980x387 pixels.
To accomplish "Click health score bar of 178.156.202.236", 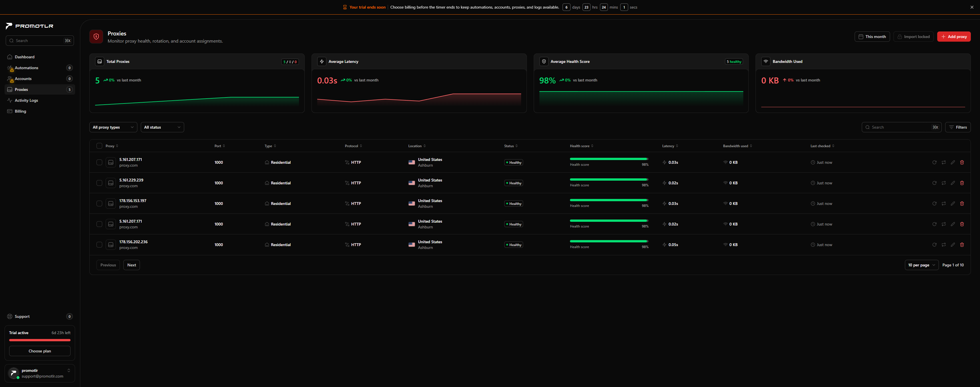I will click(x=609, y=241).
